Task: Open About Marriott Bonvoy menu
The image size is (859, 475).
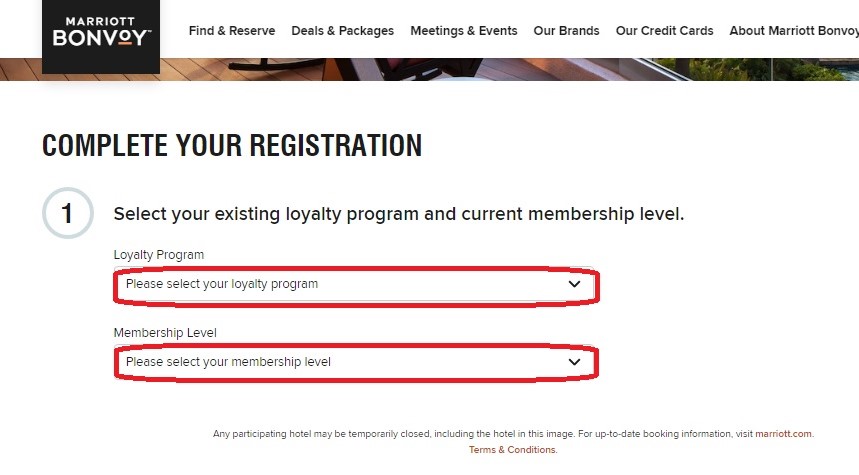Action: pyautogui.click(x=794, y=31)
